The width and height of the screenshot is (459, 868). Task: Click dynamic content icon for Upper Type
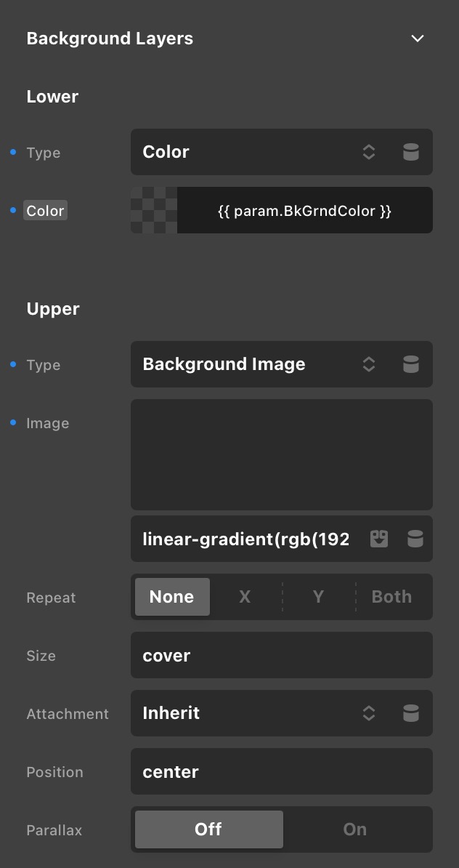[411, 364]
